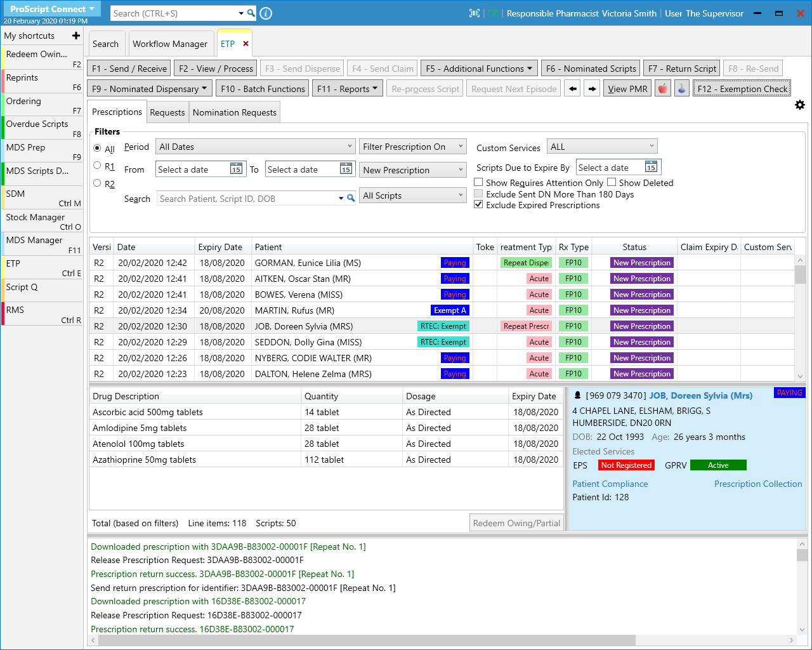Open the SDM shortcut
The image size is (812, 650).
pos(43,197)
